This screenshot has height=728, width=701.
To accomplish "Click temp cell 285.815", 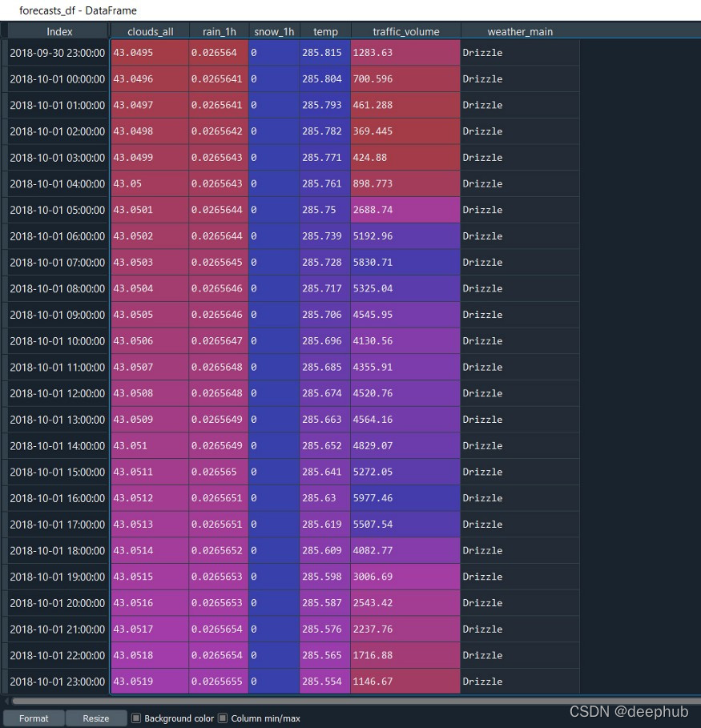I will [325, 53].
